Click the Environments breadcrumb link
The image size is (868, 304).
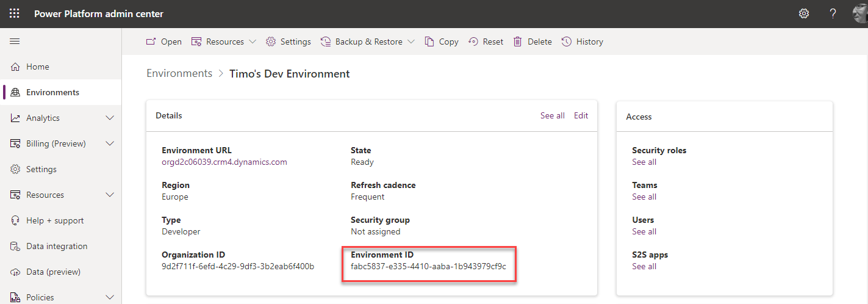coord(179,73)
